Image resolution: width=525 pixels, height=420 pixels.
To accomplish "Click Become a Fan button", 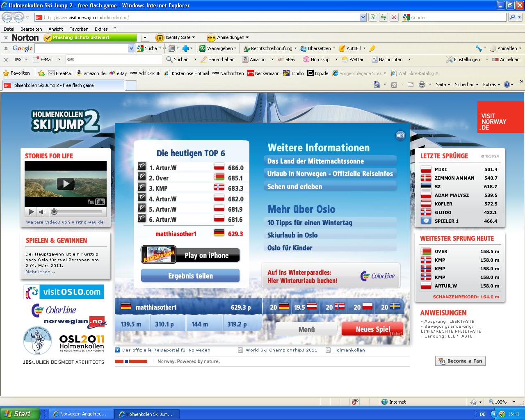I will click(x=460, y=361).
